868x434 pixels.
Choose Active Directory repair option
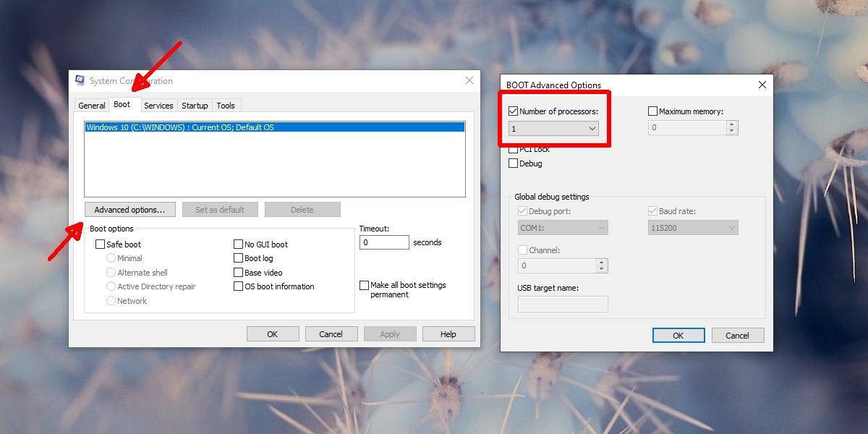click(x=111, y=286)
